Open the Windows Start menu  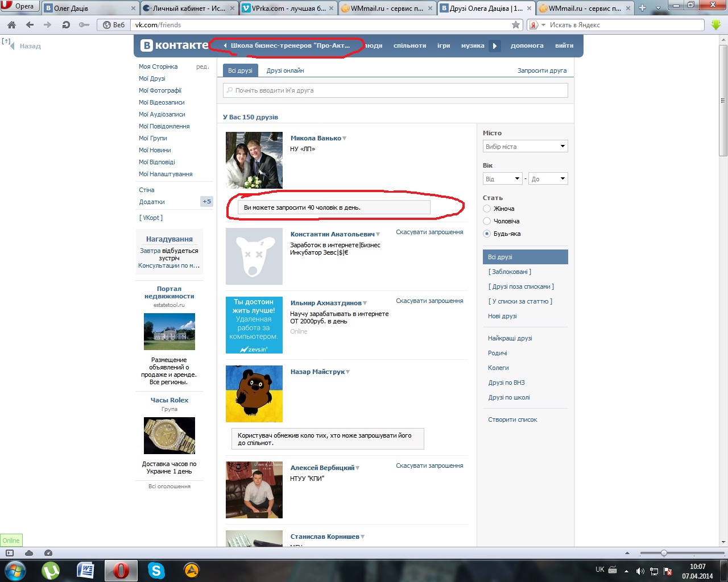pyautogui.click(x=15, y=570)
